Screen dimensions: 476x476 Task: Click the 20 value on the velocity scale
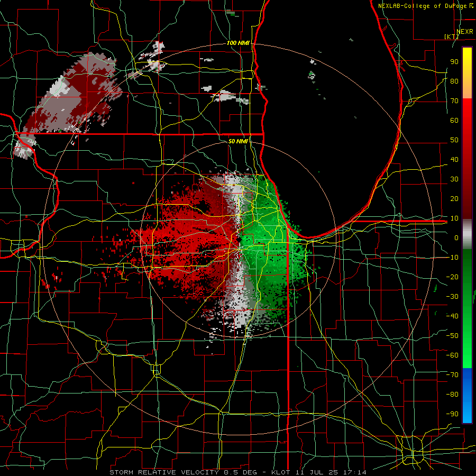[x=454, y=199]
